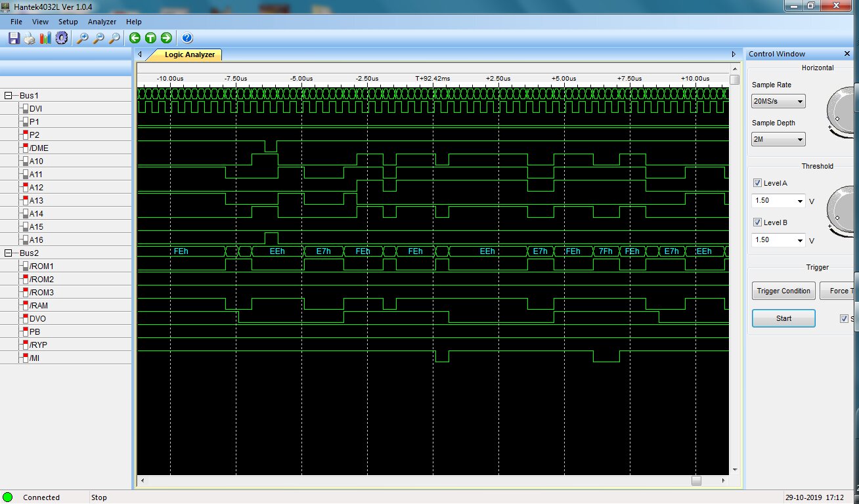Click the Print icon in toolbar
Screen dimensions: 859x504
pos(30,38)
